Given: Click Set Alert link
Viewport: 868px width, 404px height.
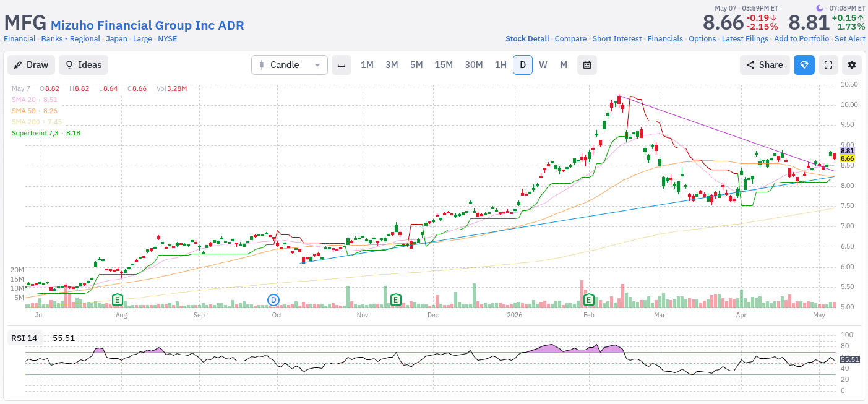Looking at the screenshot, I should point(850,38).
